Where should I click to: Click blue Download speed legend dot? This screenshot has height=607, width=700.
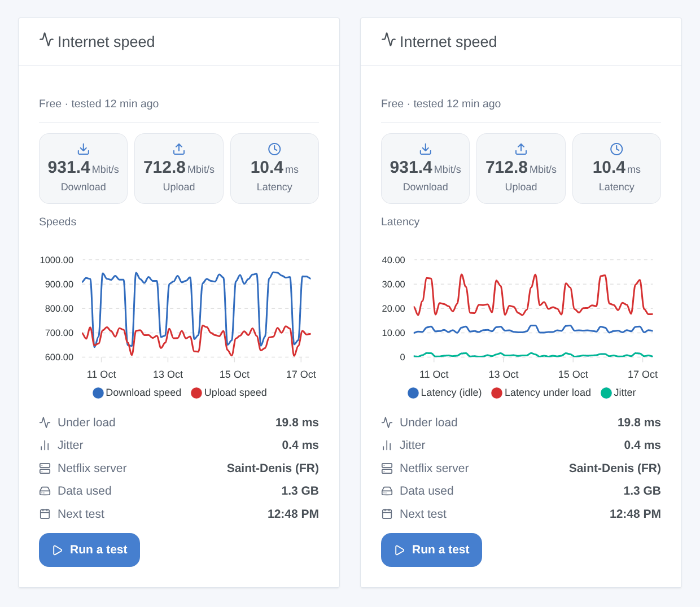tap(98, 393)
